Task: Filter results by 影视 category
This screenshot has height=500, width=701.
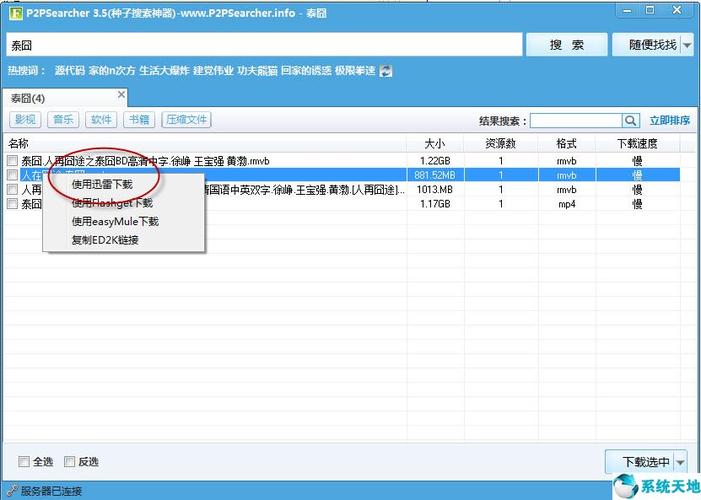Action: [25, 120]
